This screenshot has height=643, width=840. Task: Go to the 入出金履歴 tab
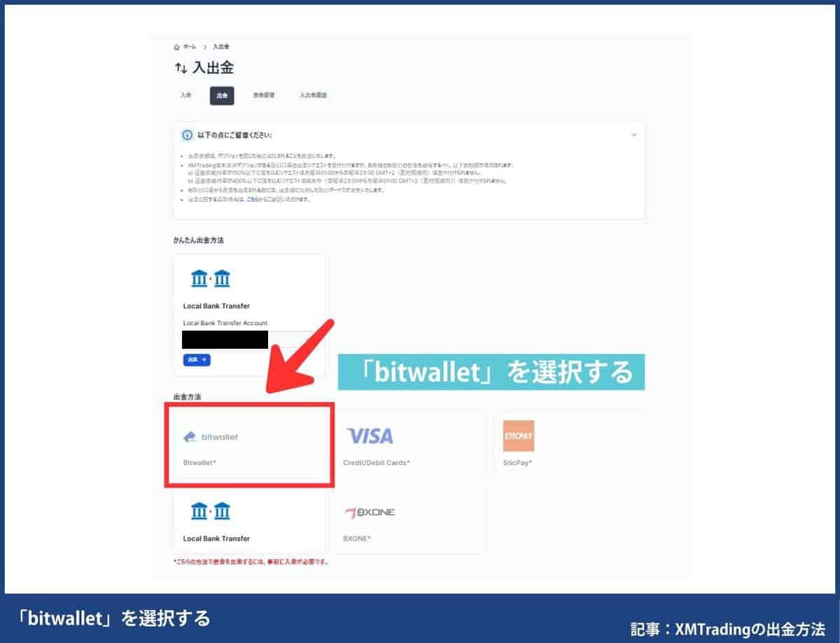313,95
